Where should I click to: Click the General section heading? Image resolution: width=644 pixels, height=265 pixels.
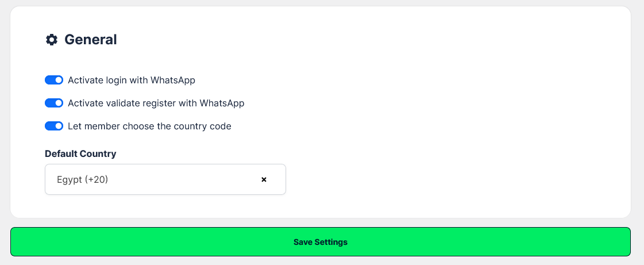(x=91, y=40)
